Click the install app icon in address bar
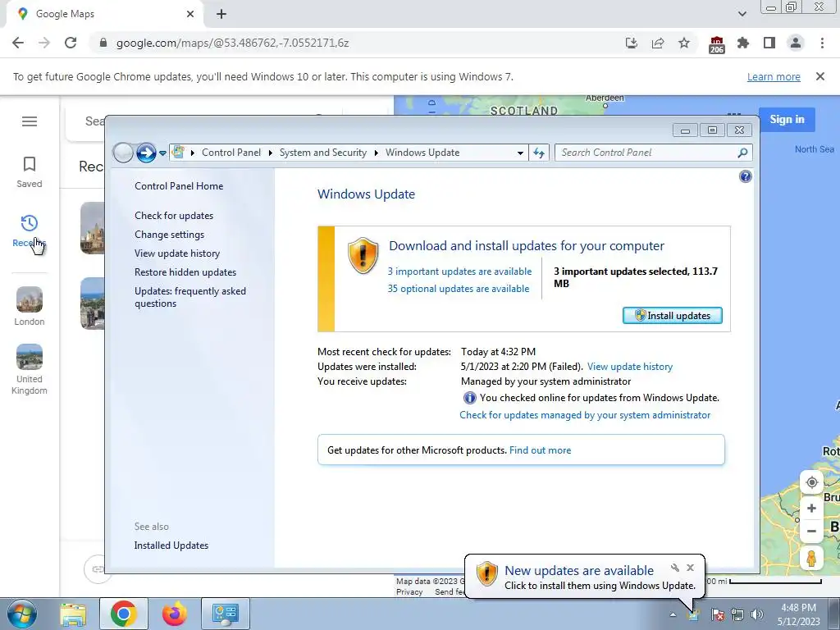Viewport: 840px width, 630px height. (632, 43)
